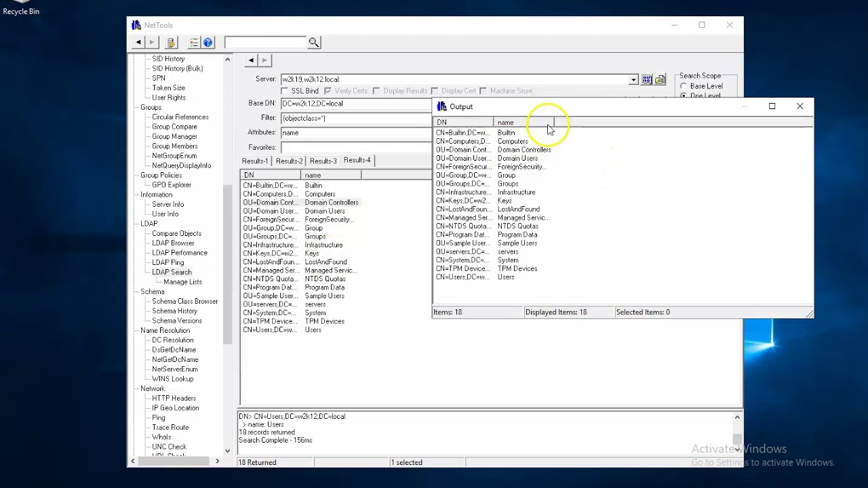Image resolution: width=868 pixels, height=488 pixels.
Task: Select TPM Devices row in Output window
Action: click(x=494, y=269)
